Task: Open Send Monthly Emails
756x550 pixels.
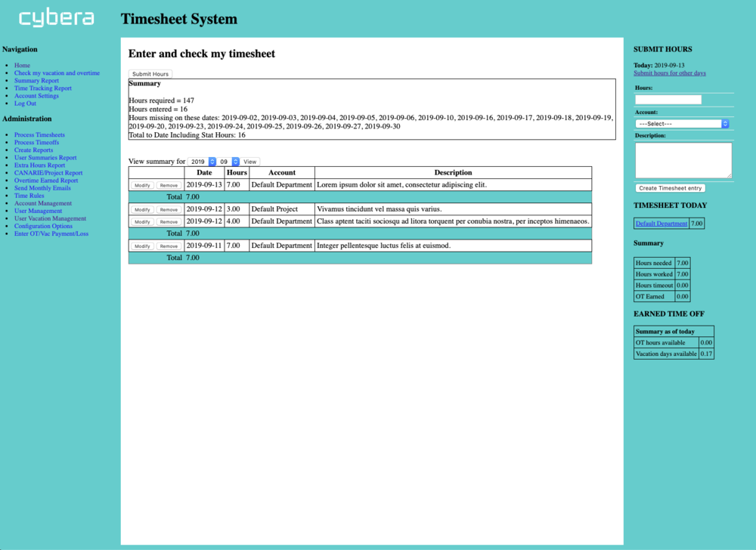Action: (x=42, y=188)
